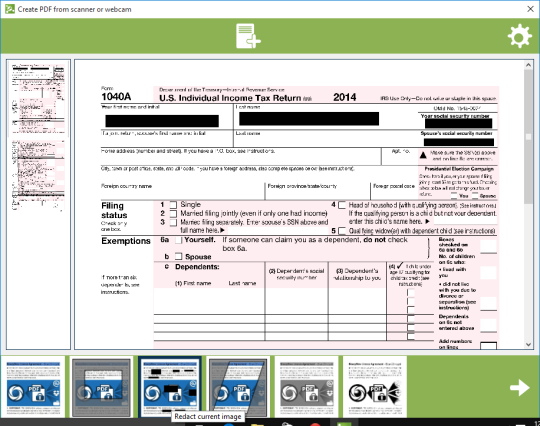This screenshot has width=540, height=426.
Task: Click 'U.S. Individual Income Tax Return' heading
Action: pos(230,98)
